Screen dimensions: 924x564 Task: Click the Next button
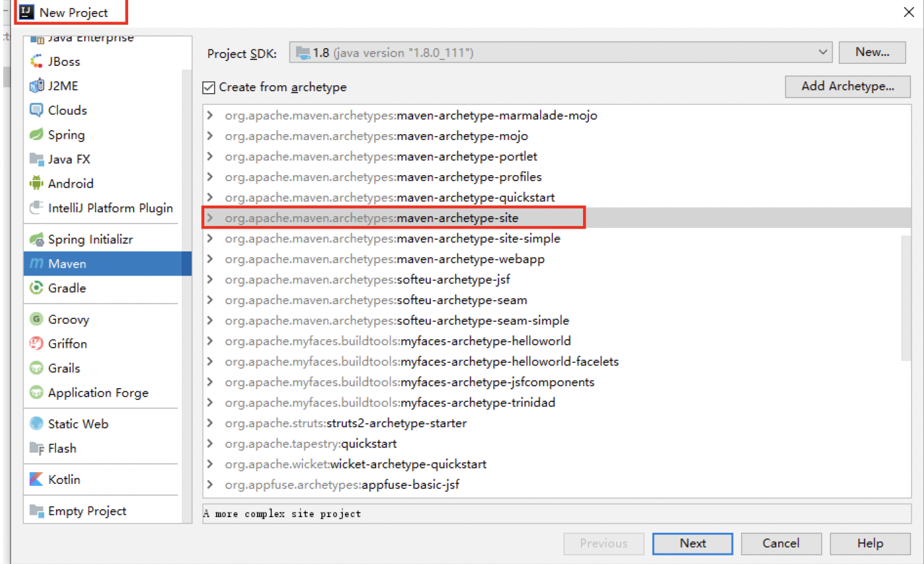(x=692, y=543)
